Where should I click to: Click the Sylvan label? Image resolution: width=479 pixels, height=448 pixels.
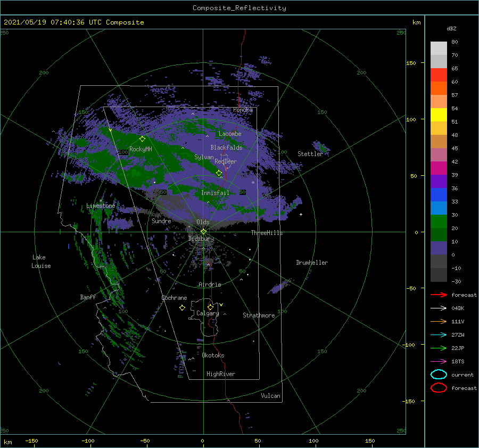coord(204,157)
